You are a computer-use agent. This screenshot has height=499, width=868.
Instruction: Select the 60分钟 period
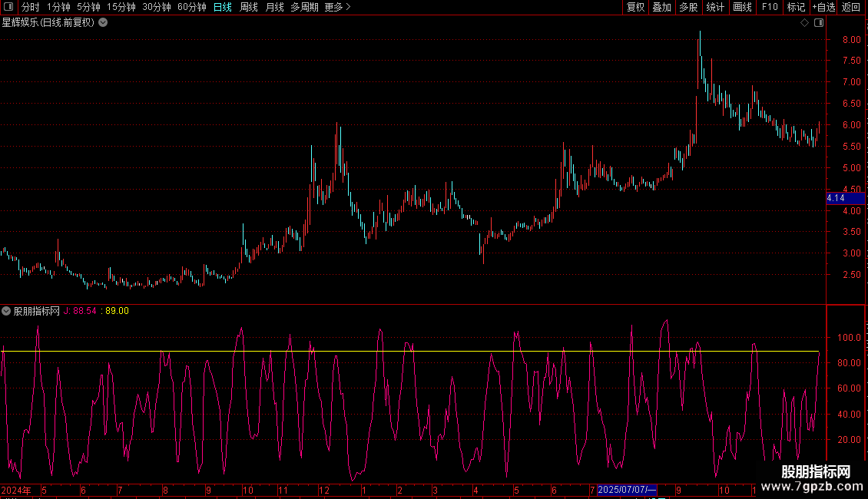[x=191, y=7]
